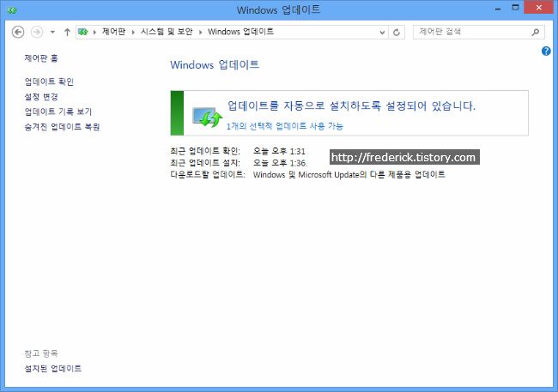
Task: Open 제어판 홈 in the sidebar
Action: point(41,58)
